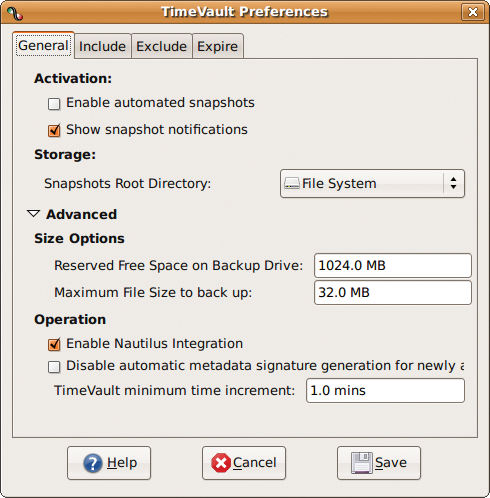
Task: Click the up-down arrows on File System combo
Action: coord(453,183)
